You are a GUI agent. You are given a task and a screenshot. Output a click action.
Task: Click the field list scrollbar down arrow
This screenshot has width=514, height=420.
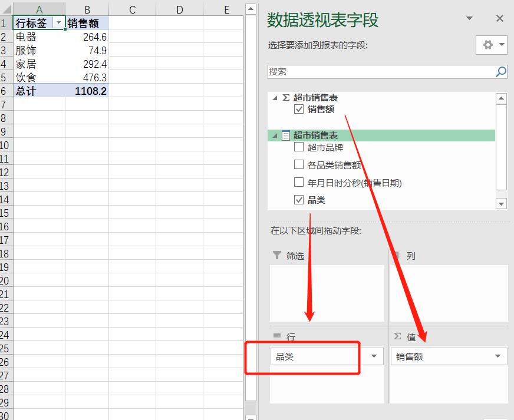click(x=501, y=204)
